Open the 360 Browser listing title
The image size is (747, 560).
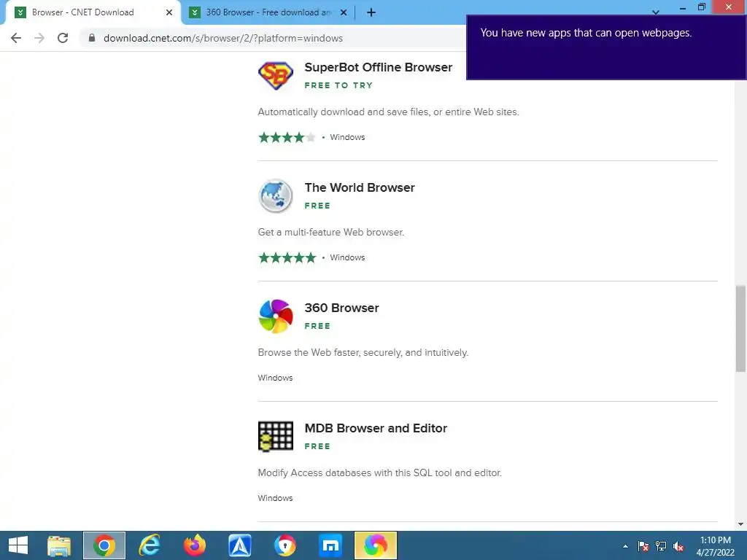pos(341,308)
